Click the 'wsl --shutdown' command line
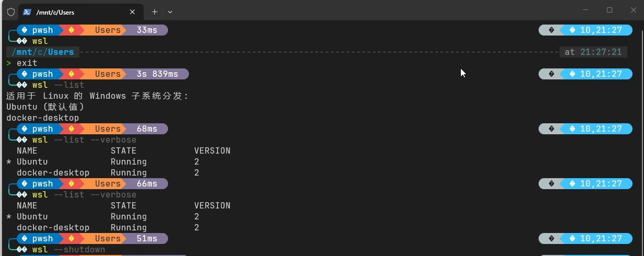 pos(68,250)
